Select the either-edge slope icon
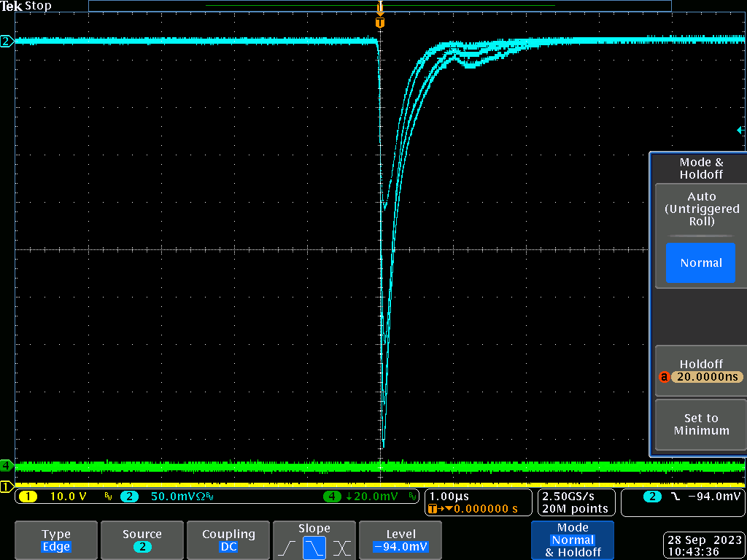The height and width of the screenshot is (560, 747). pos(341,547)
